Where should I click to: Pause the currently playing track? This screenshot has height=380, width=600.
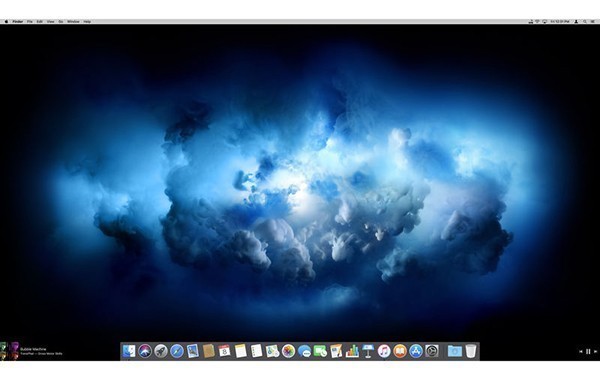[x=588, y=351]
